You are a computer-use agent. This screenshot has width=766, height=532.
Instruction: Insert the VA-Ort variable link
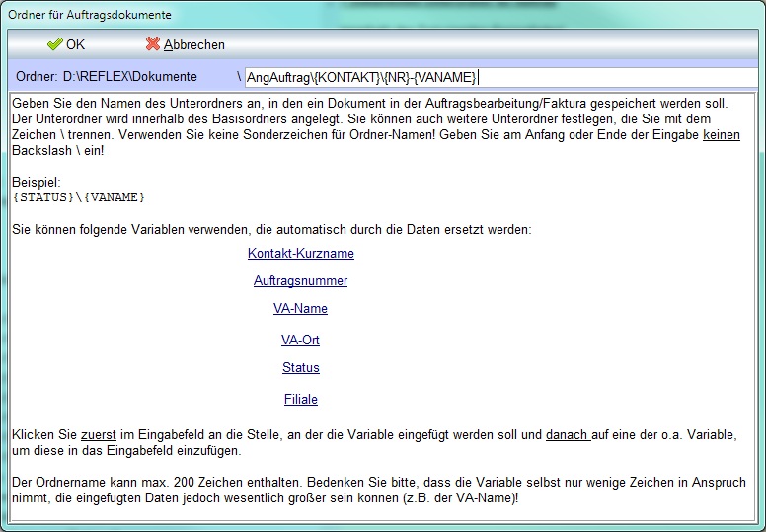(x=300, y=340)
